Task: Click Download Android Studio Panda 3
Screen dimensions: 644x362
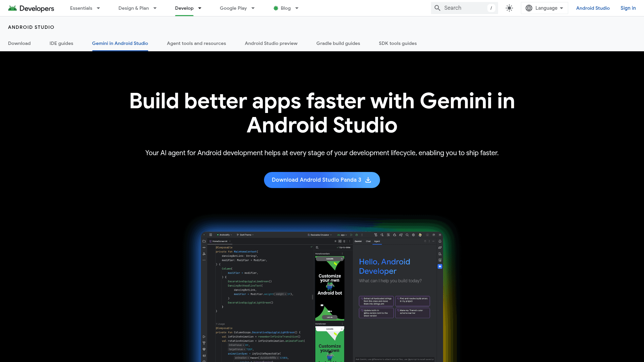Action: [317, 180]
